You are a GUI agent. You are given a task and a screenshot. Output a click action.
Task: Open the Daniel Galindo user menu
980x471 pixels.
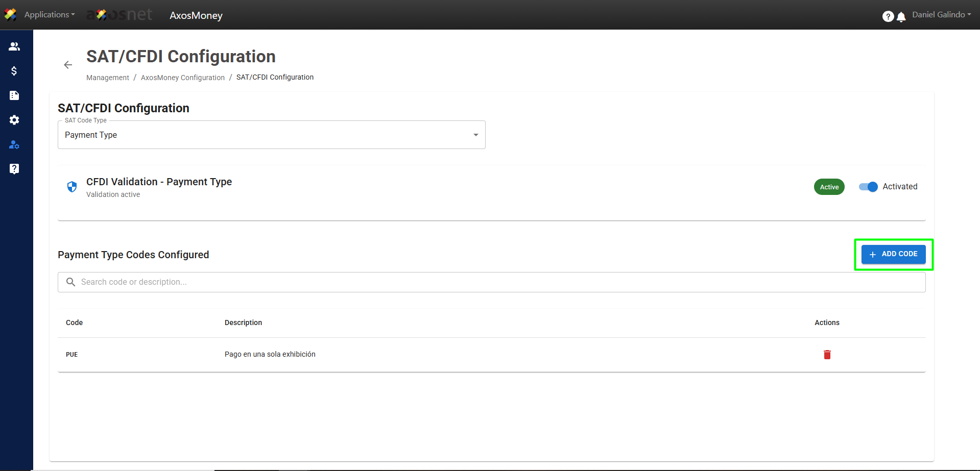941,15
